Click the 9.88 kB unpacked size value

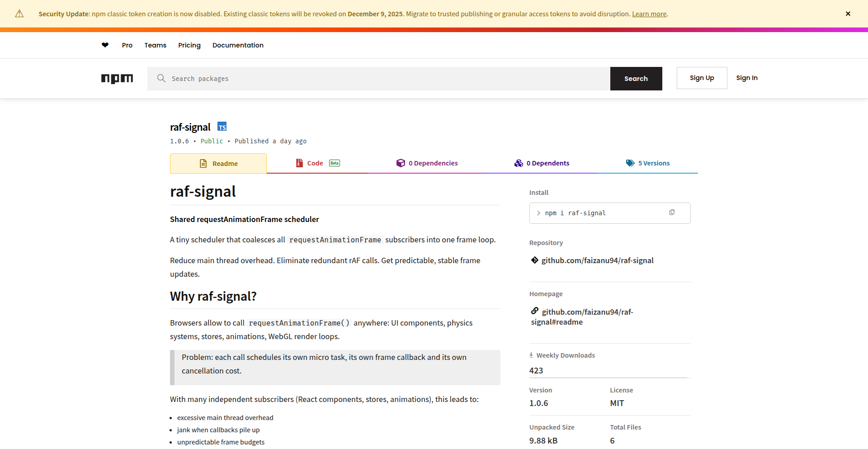pos(543,440)
